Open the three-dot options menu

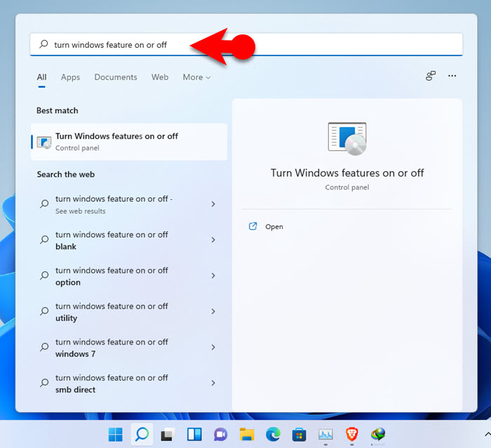[452, 76]
